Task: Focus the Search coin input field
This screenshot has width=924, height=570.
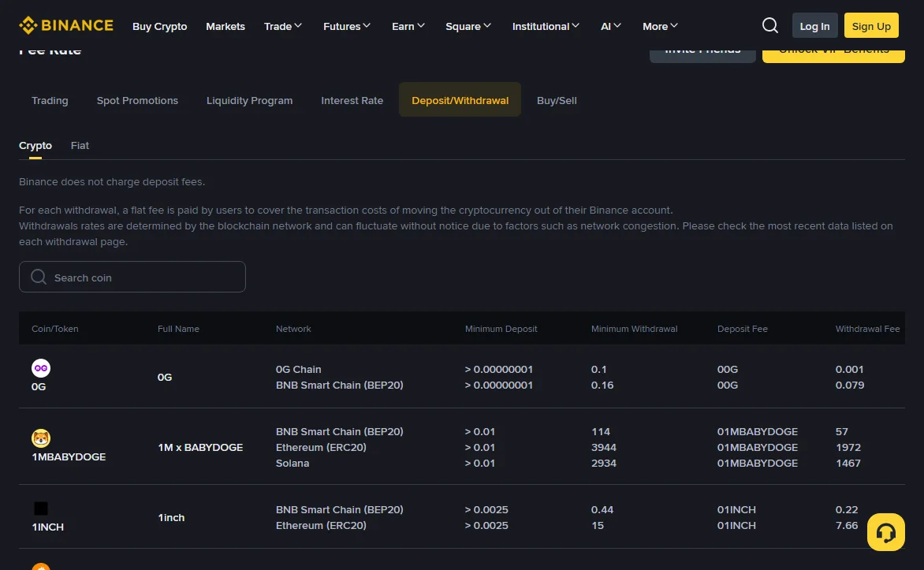Action: point(132,277)
